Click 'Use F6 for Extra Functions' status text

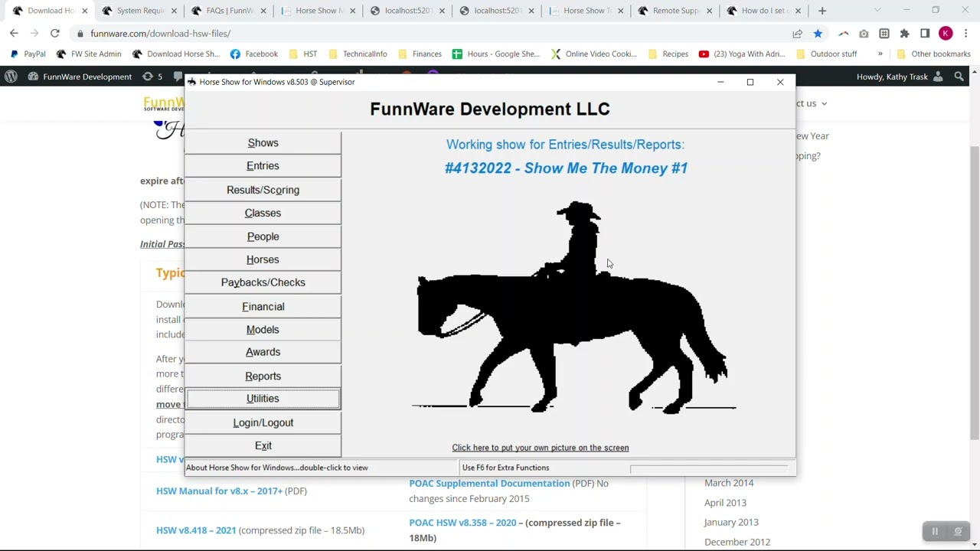pos(505,468)
